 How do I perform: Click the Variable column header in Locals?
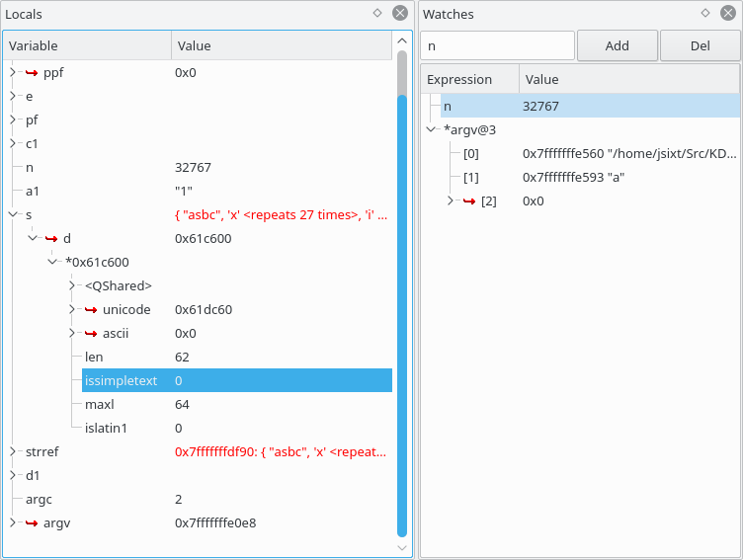click(87, 45)
